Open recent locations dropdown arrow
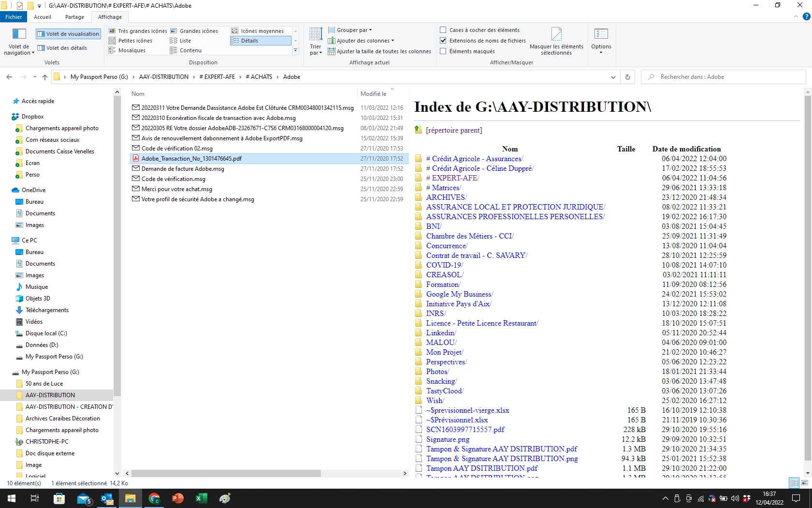This screenshot has width=812, height=508. (35, 77)
